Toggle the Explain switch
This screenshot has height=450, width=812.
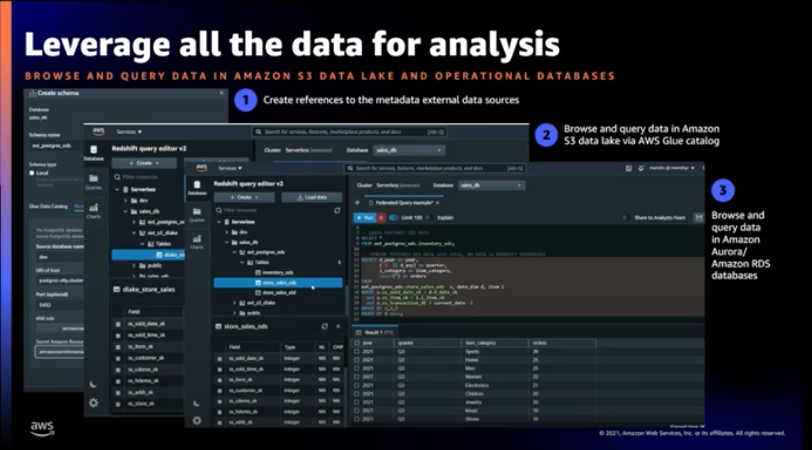click(429, 217)
